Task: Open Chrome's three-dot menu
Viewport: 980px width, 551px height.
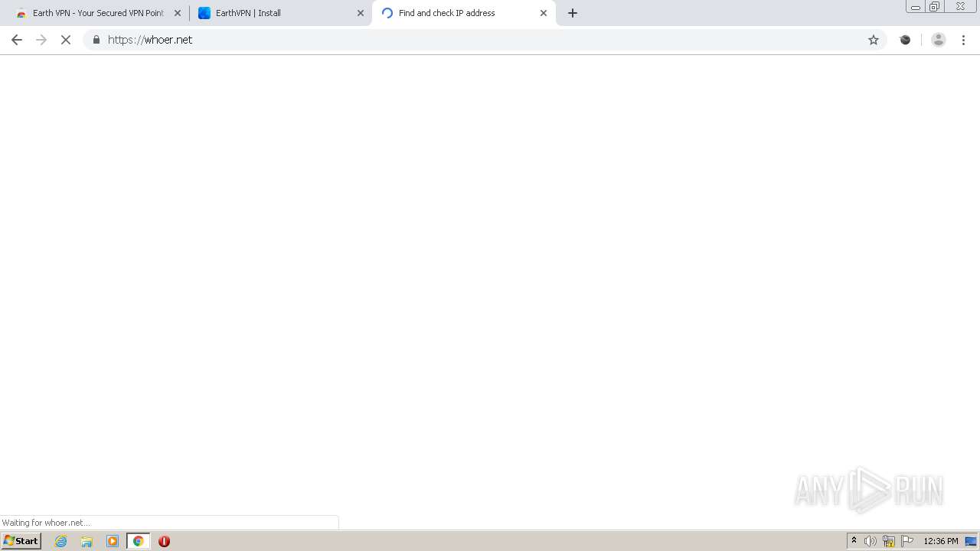Action: (x=964, y=40)
